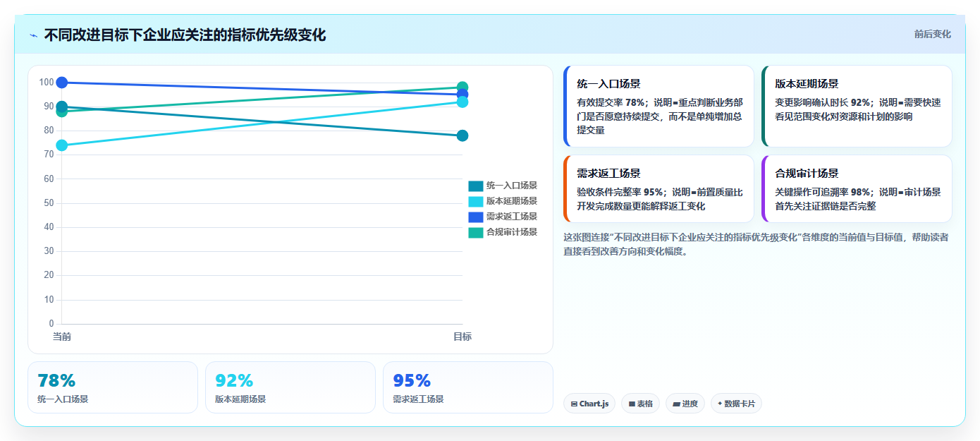Click the 表格 tag
Screen dimensions: 980x441
coord(640,404)
